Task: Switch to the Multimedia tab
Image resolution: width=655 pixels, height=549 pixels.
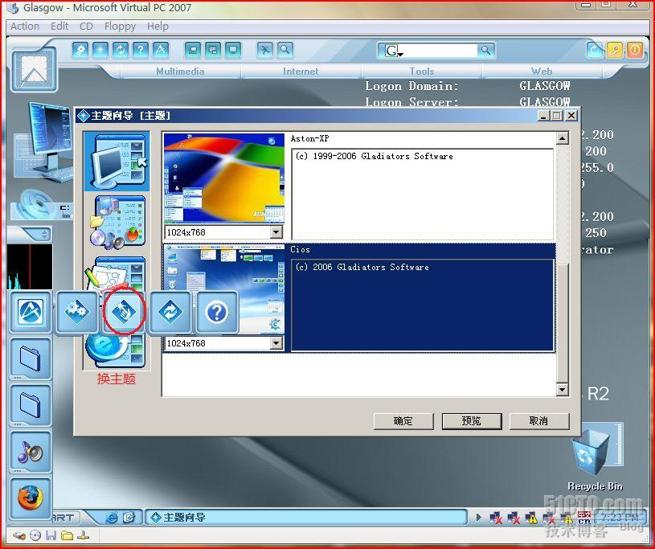Action: [180, 71]
